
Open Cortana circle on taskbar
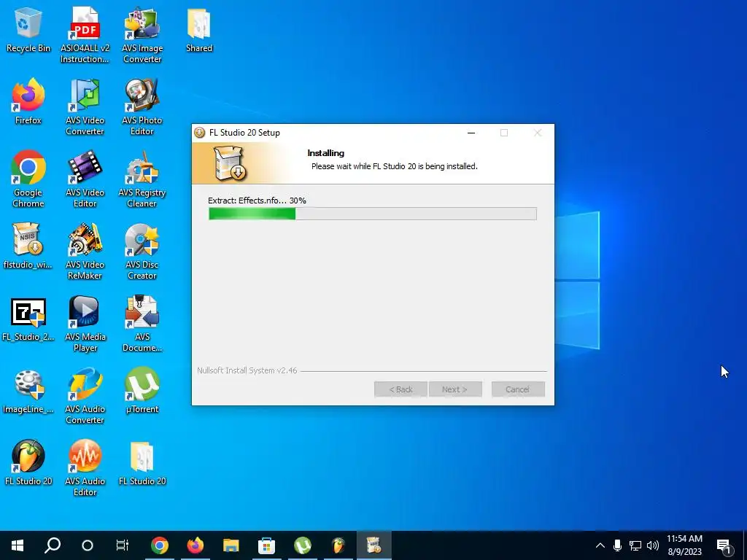click(x=88, y=545)
